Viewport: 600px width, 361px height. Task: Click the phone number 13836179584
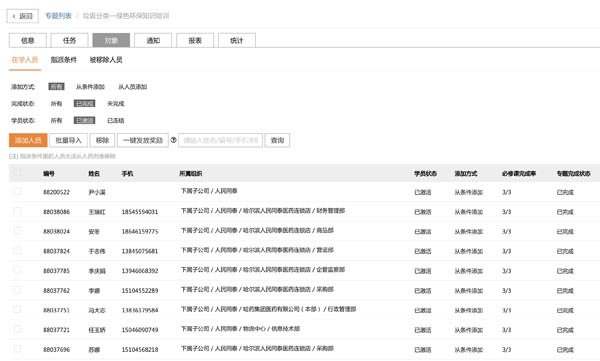point(140,310)
